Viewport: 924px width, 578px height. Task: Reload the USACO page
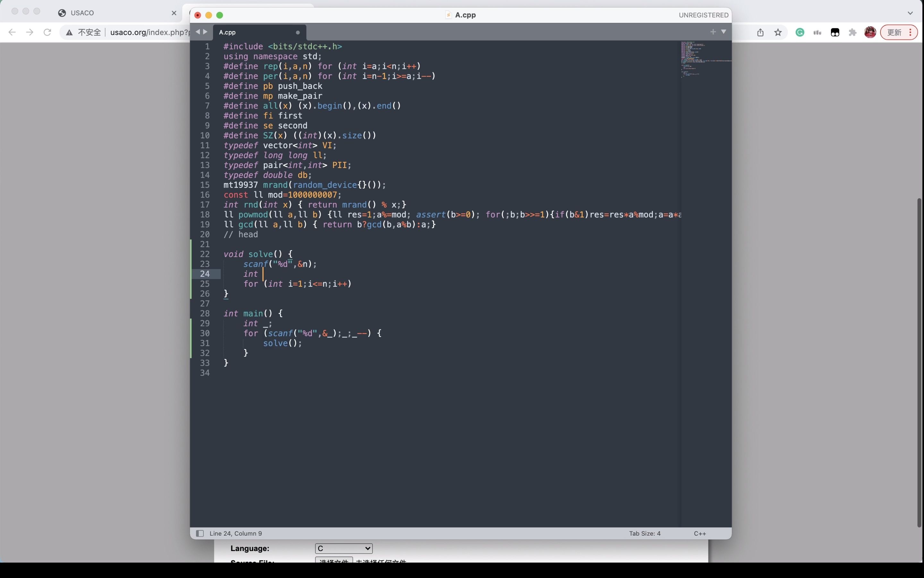point(47,32)
